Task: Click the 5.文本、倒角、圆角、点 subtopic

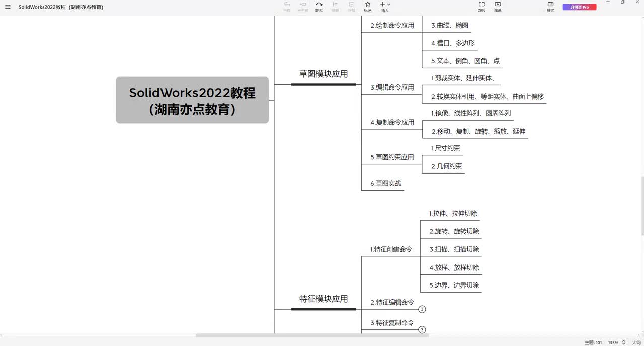Action: click(465, 61)
